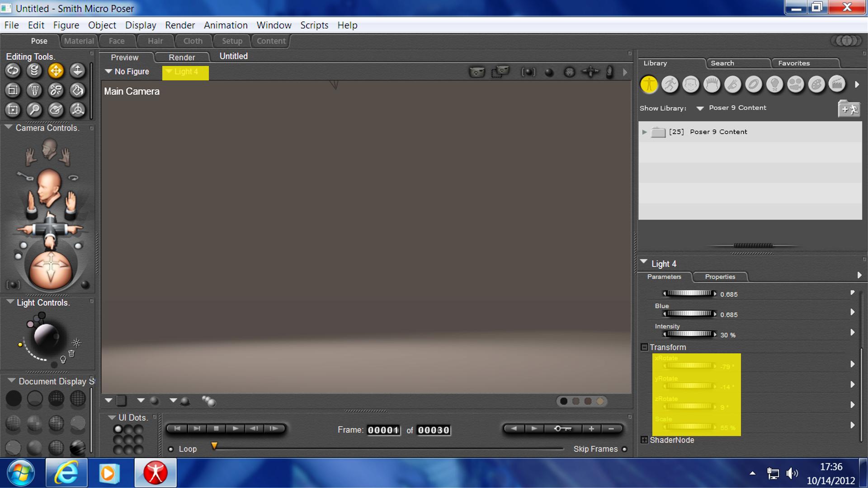Click the add new folder library icon
This screenshot has width=868, height=488.
[x=848, y=109]
